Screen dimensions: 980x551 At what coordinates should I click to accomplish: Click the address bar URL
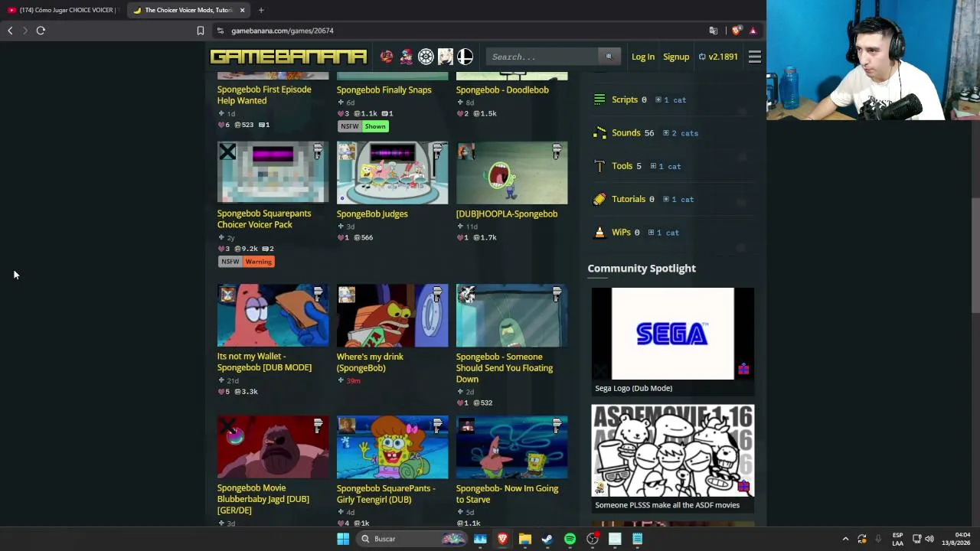283,31
